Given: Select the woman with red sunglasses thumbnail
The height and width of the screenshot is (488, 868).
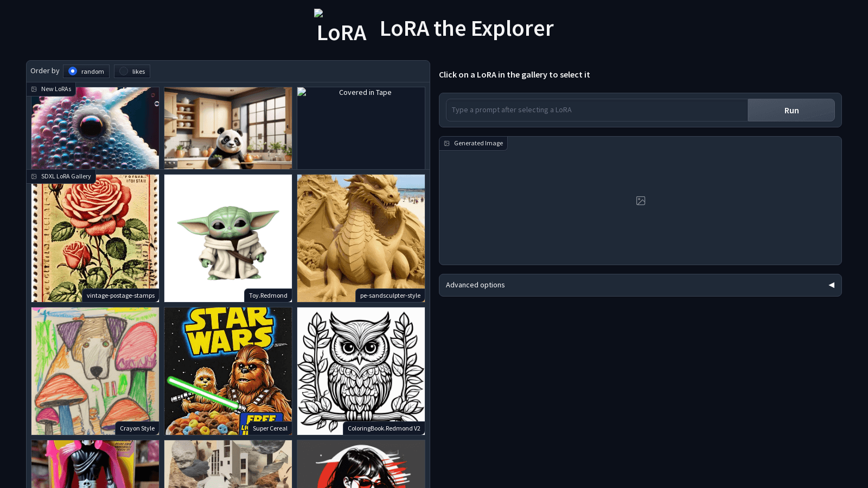Looking at the screenshot, I should pyautogui.click(x=361, y=464).
